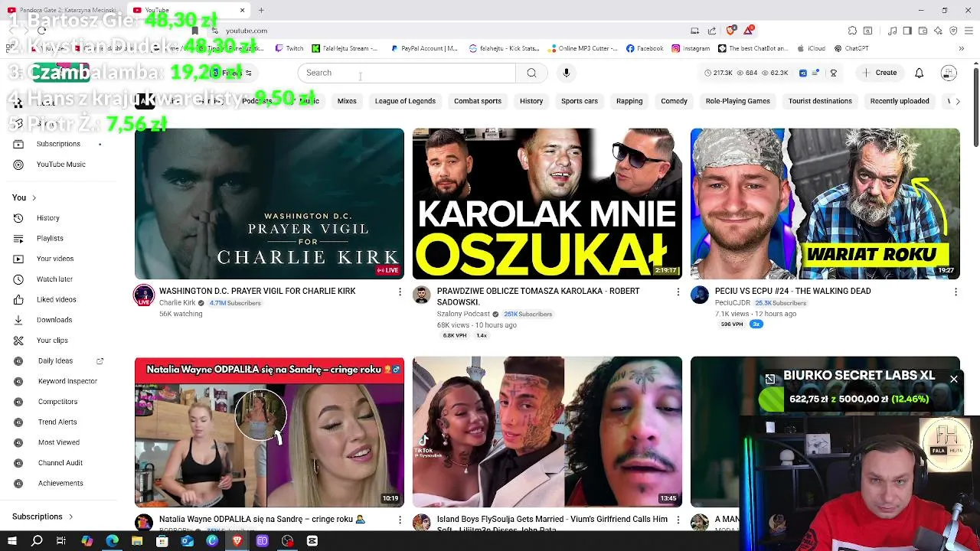
Task: Select the Mixes category chip
Action: [x=347, y=101]
